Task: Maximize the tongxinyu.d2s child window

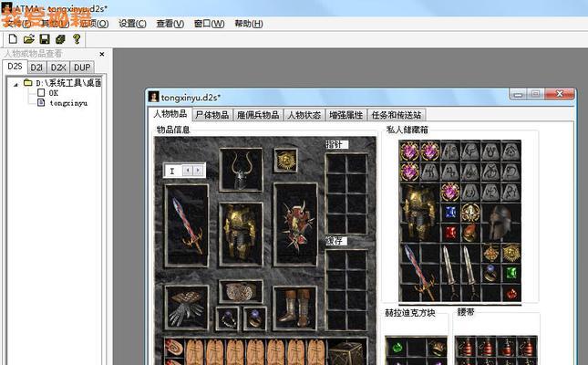Action: pyautogui.click(x=535, y=94)
